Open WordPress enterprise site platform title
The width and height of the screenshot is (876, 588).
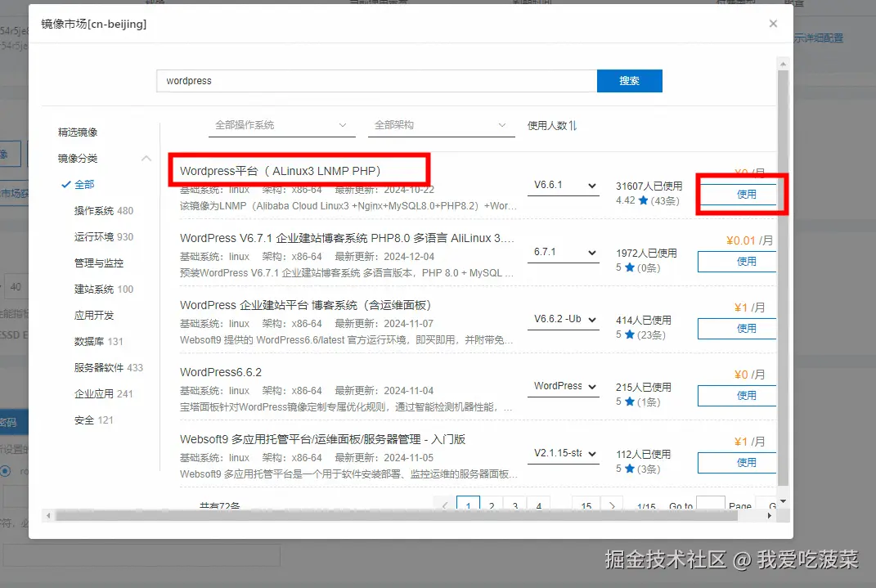coord(306,305)
